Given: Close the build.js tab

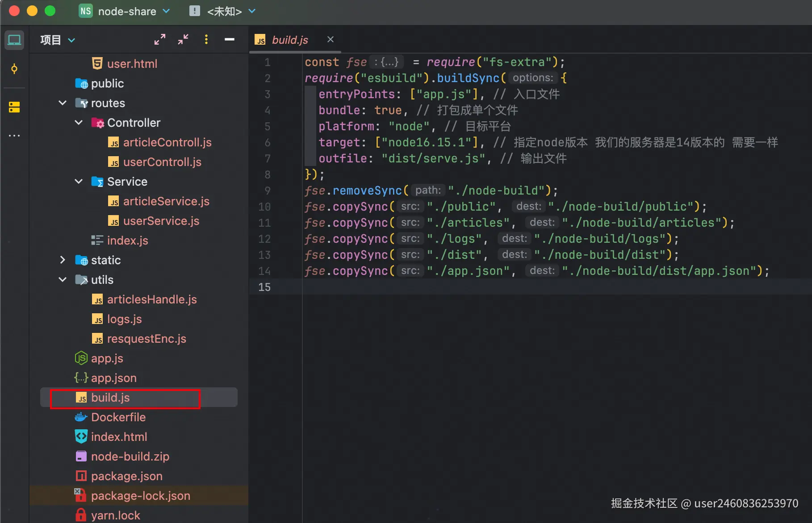Looking at the screenshot, I should (x=331, y=40).
